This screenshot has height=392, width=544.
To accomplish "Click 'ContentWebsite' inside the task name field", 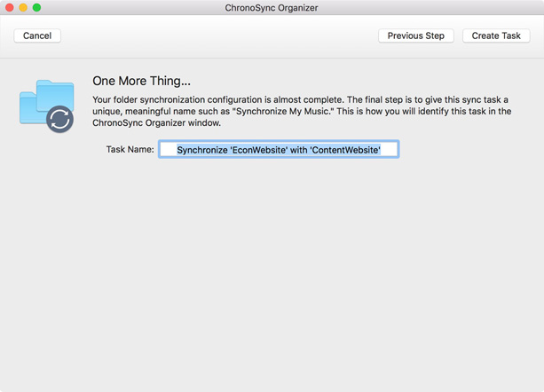I will point(345,150).
